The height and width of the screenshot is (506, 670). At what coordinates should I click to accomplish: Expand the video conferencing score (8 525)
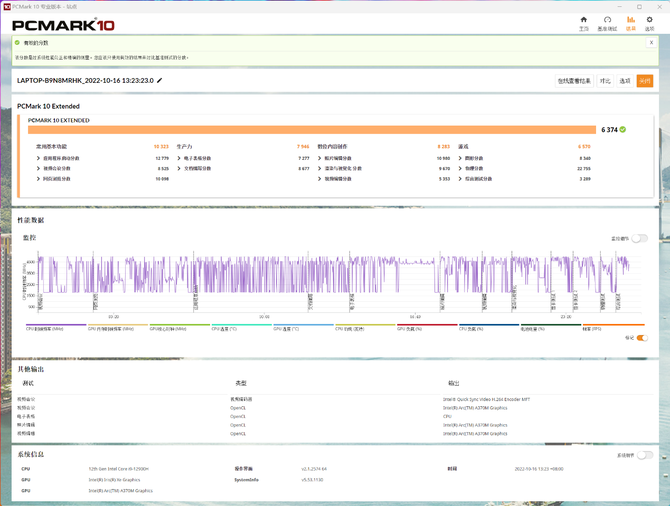point(38,168)
